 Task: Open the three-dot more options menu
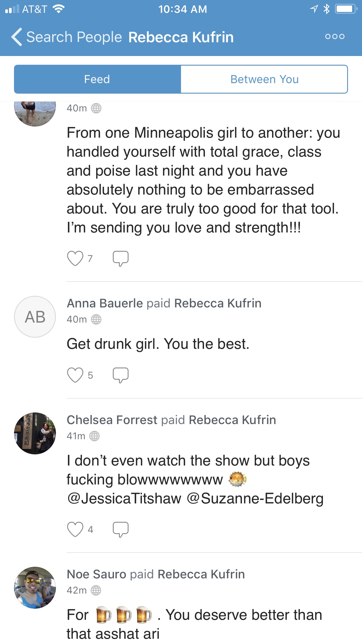point(335,37)
